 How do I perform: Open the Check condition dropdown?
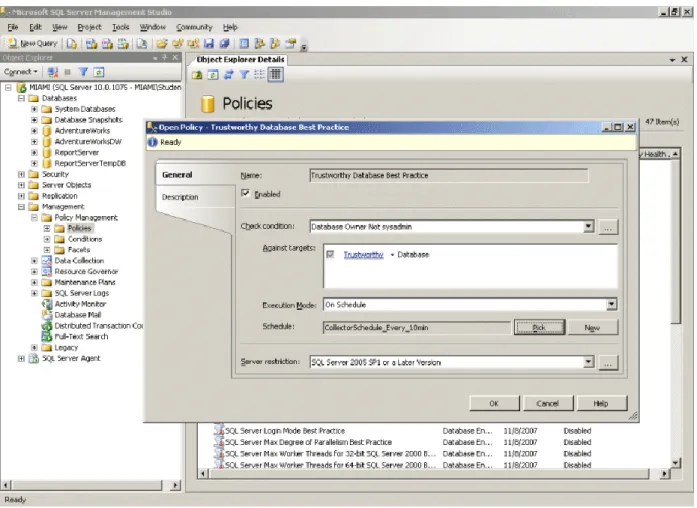click(x=588, y=226)
